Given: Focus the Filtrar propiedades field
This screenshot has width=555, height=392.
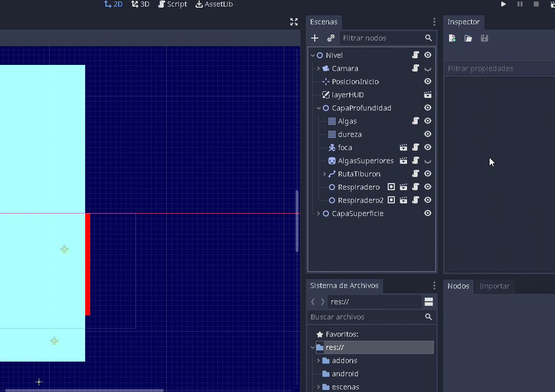Looking at the screenshot, I should [500, 68].
